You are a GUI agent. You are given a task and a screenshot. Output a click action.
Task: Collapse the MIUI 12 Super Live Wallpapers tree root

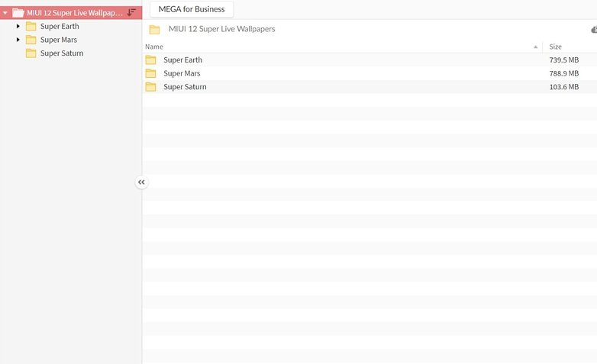tap(5, 13)
